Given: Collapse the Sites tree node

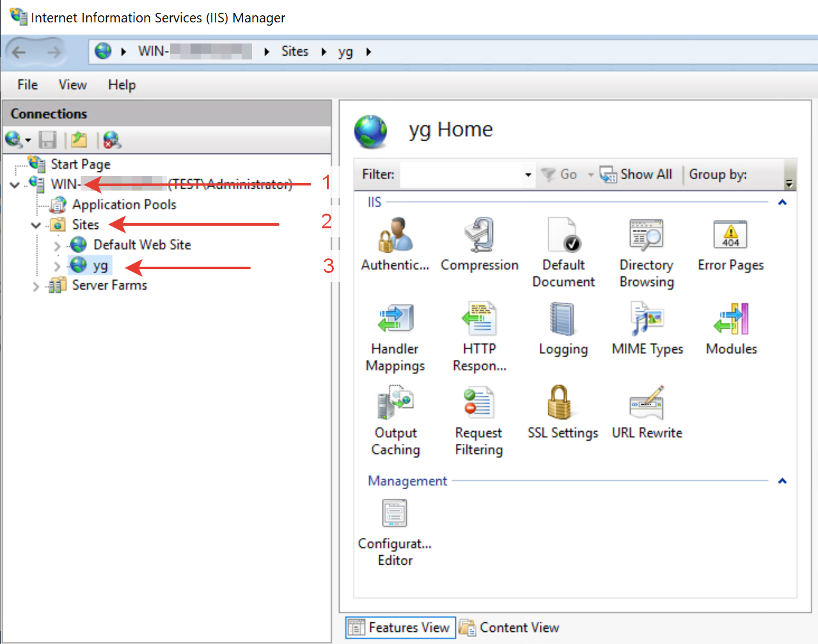Looking at the screenshot, I should pyautogui.click(x=36, y=225).
